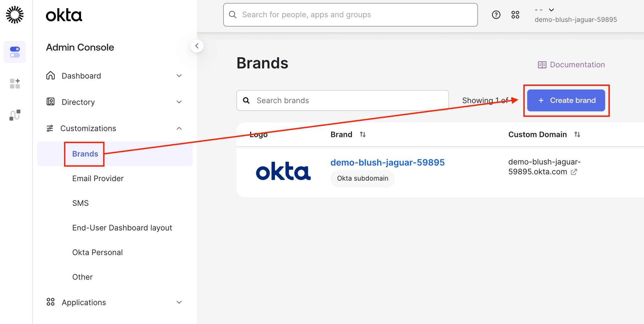Click the okta wordmark in the sidebar header
The height and width of the screenshot is (324, 644).
(64, 15)
